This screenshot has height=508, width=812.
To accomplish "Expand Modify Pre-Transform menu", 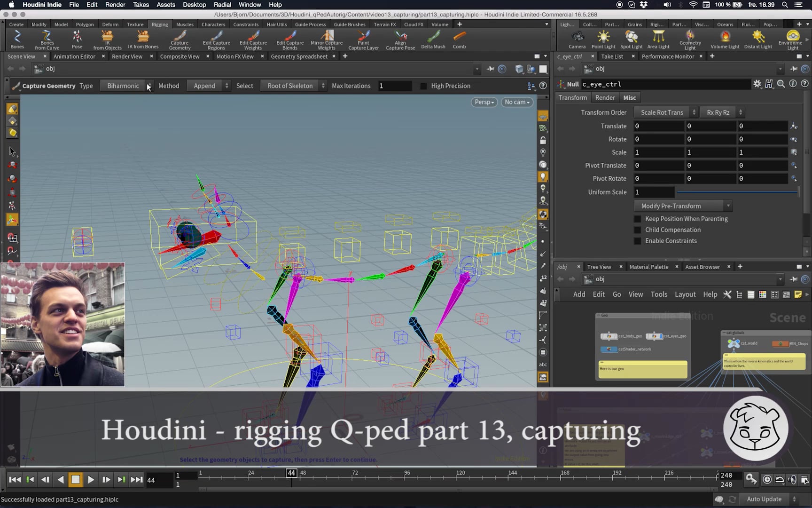I will (x=683, y=206).
